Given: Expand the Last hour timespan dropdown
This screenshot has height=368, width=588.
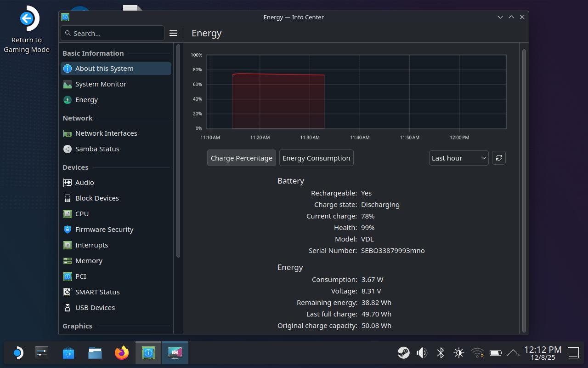Looking at the screenshot, I should point(458,158).
